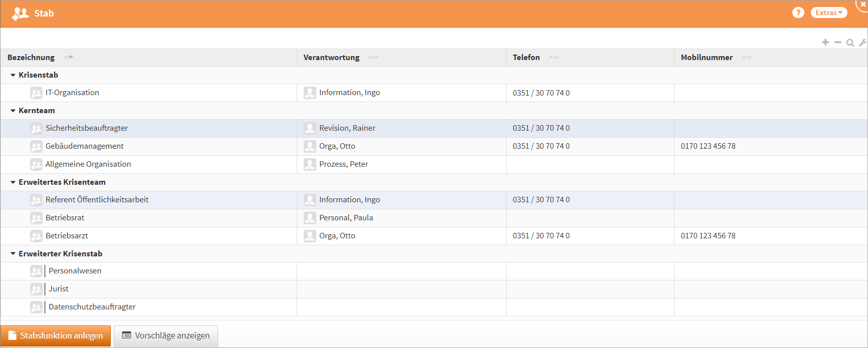
Task: Sort by Verantwortung column arrows
Action: click(x=373, y=58)
